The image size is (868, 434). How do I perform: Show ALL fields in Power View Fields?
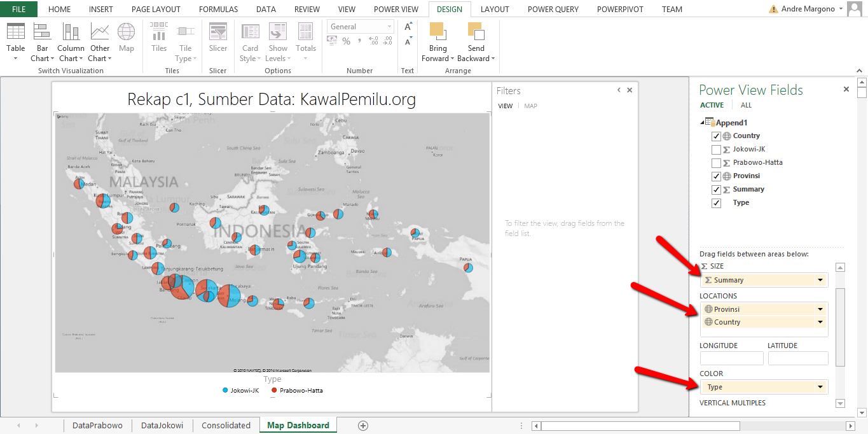(746, 106)
